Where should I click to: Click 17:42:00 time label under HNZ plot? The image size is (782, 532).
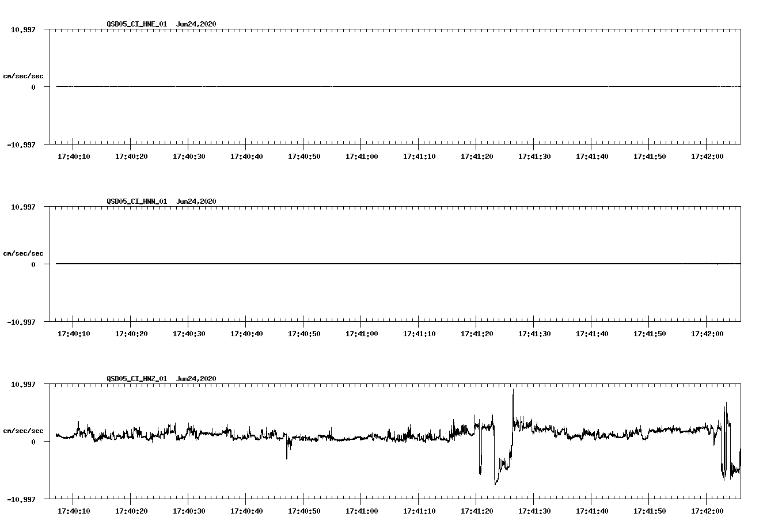click(x=707, y=511)
